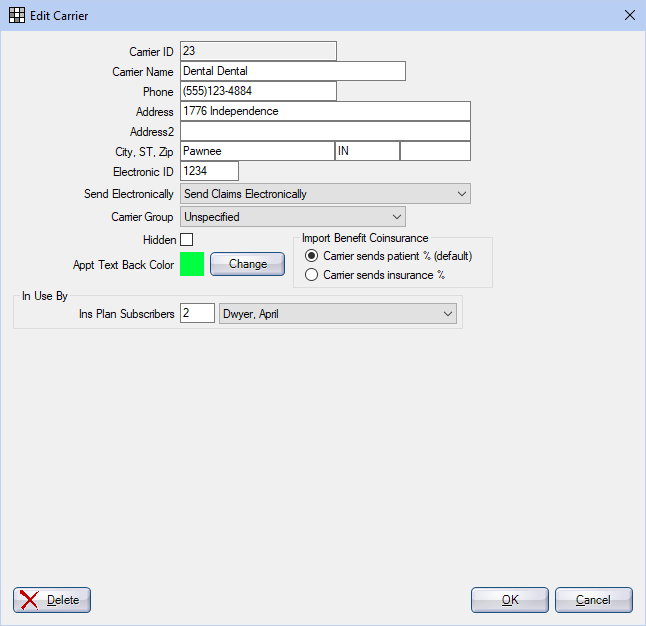This screenshot has height=626, width=646.
Task: Click the In Use By group label
Action: [x=44, y=296]
